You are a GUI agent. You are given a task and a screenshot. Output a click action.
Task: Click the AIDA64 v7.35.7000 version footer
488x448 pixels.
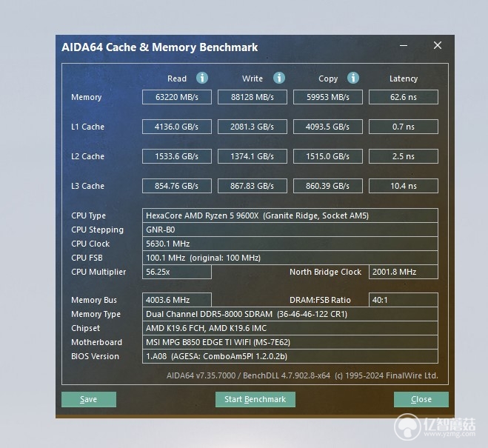pos(302,375)
